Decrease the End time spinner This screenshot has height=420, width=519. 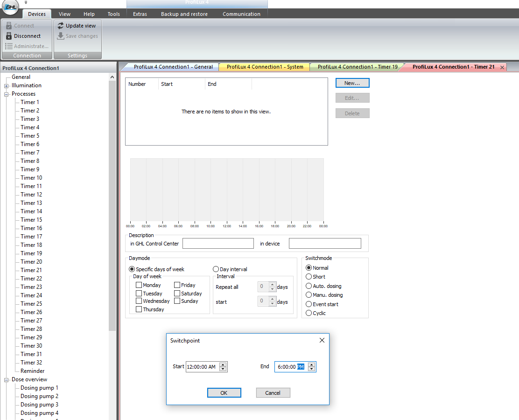(311, 369)
